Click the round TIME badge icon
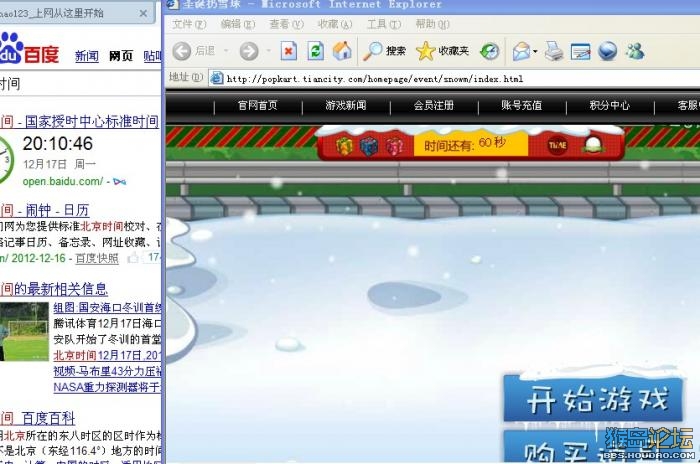The image size is (700, 464). pyautogui.click(x=557, y=146)
